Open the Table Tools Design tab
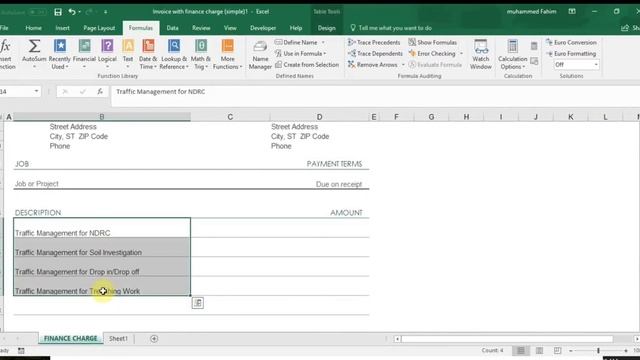 (327, 28)
